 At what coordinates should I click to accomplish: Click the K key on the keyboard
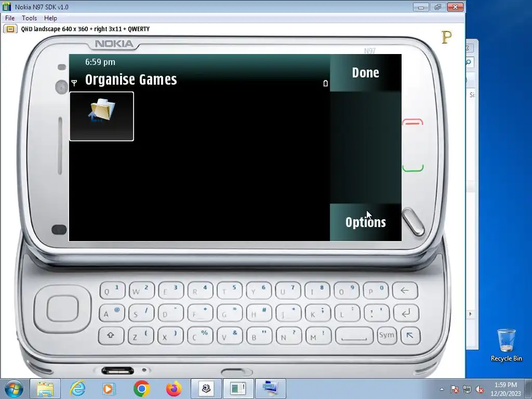coord(318,313)
